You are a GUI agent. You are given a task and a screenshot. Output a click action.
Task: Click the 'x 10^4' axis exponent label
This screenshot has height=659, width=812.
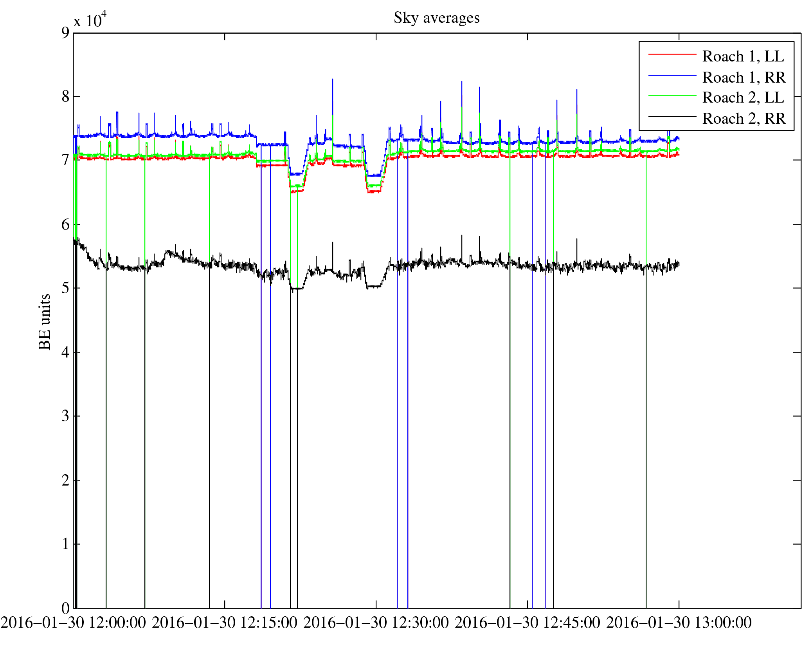click(90, 20)
